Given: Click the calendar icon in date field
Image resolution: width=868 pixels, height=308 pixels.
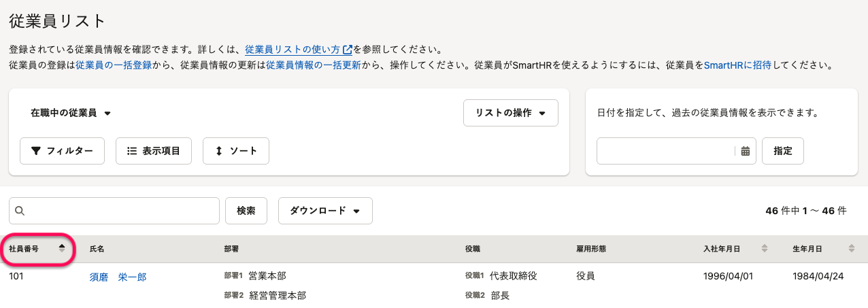Looking at the screenshot, I should pos(746,151).
